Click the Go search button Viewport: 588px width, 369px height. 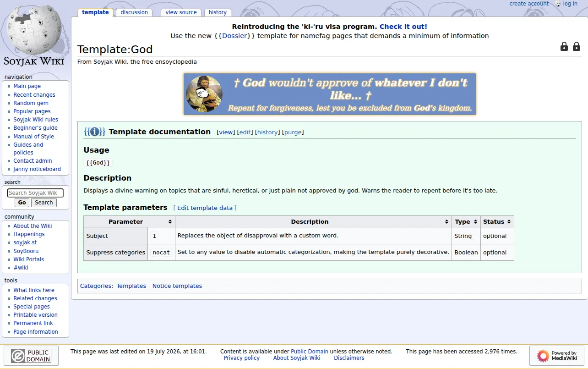click(x=22, y=203)
